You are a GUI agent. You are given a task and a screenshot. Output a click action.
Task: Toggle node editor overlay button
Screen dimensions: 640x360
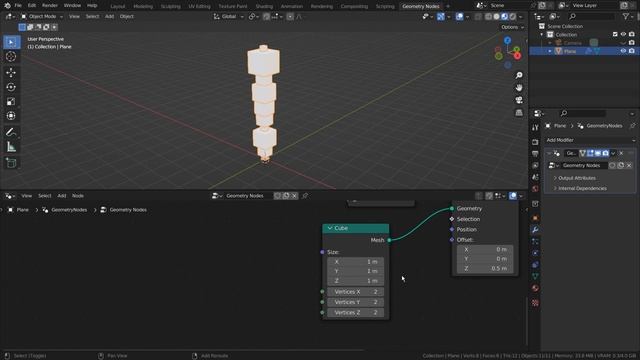(513, 196)
